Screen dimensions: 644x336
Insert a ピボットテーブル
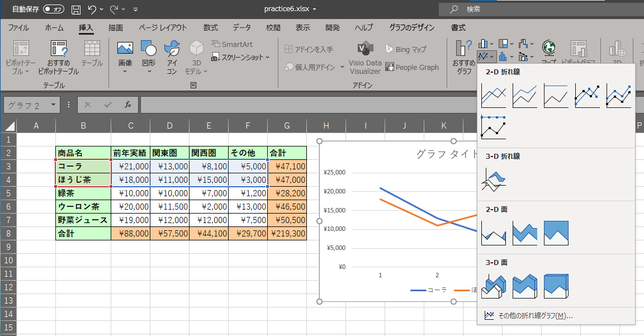pyautogui.click(x=21, y=58)
